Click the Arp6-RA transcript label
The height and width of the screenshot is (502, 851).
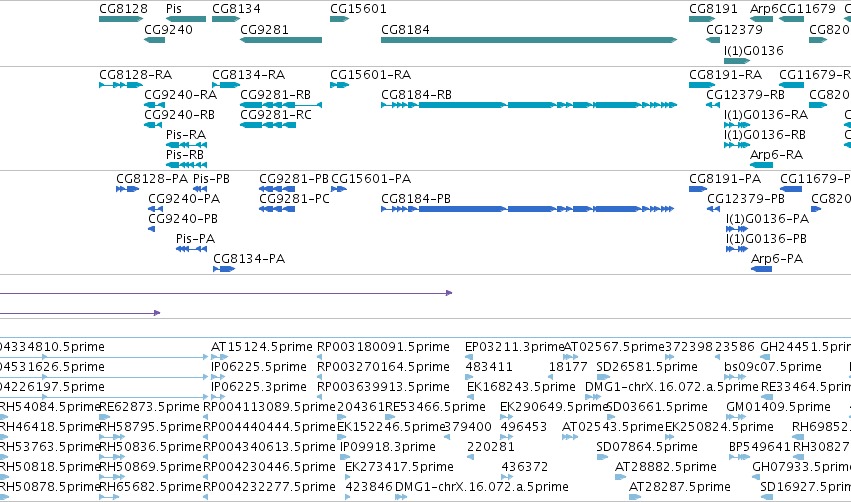[x=776, y=155]
